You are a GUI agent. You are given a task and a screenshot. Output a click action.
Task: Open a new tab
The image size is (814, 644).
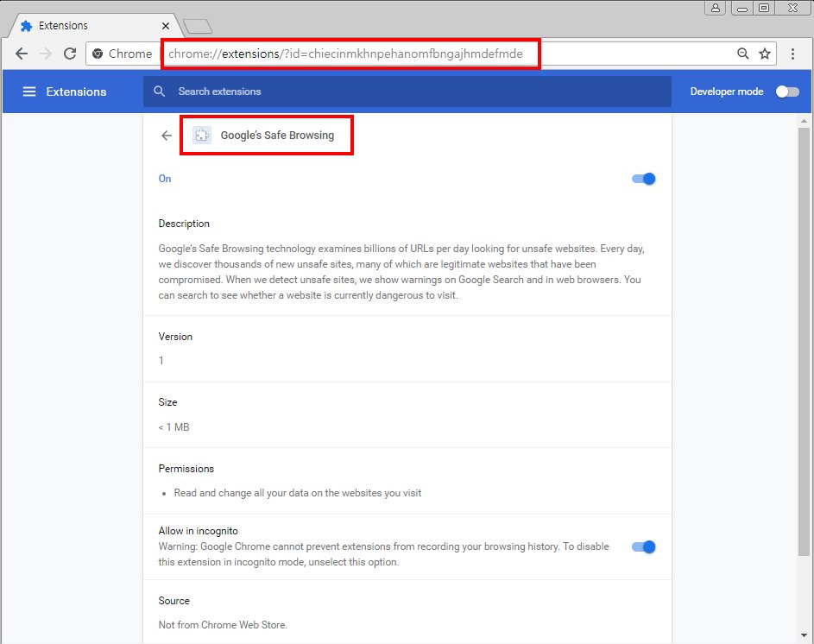pyautogui.click(x=198, y=26)
